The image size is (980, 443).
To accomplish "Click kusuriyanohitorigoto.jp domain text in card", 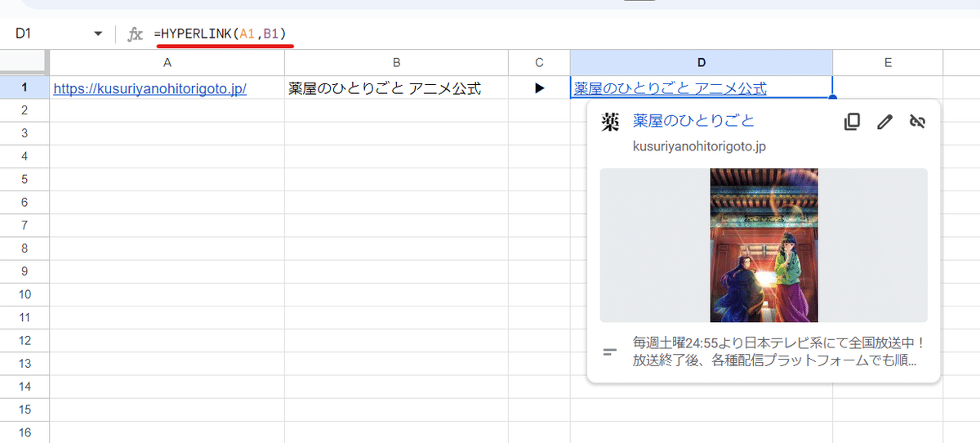I will pos(699,146).
